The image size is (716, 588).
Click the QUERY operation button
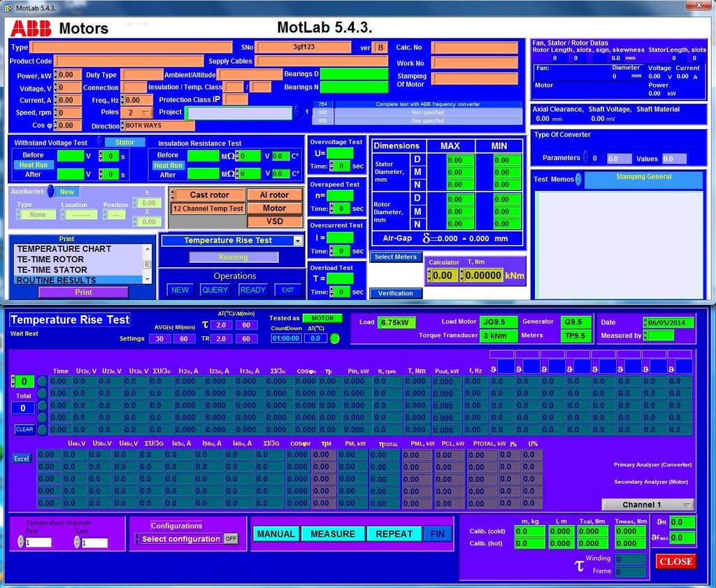[x=215, y=290]
